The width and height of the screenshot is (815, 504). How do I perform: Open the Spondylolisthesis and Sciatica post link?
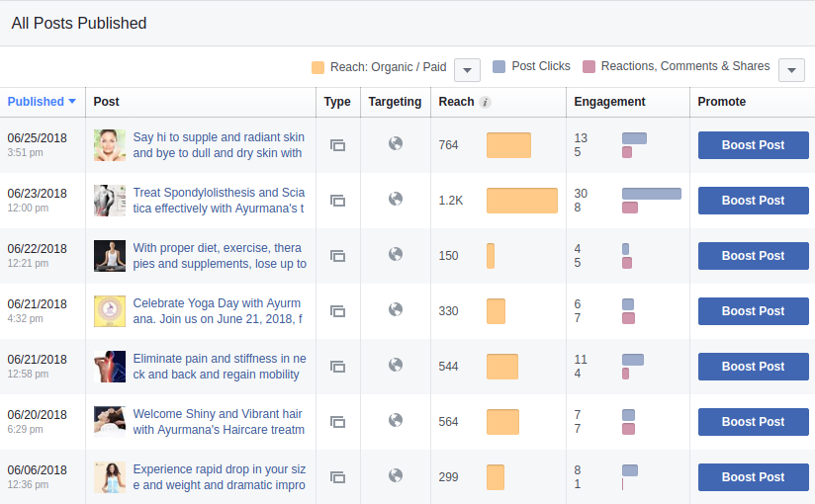tap(219, 201)
